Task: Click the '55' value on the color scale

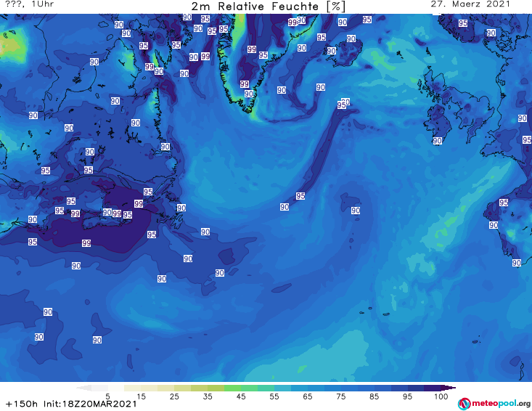Action: pos(274,396)
